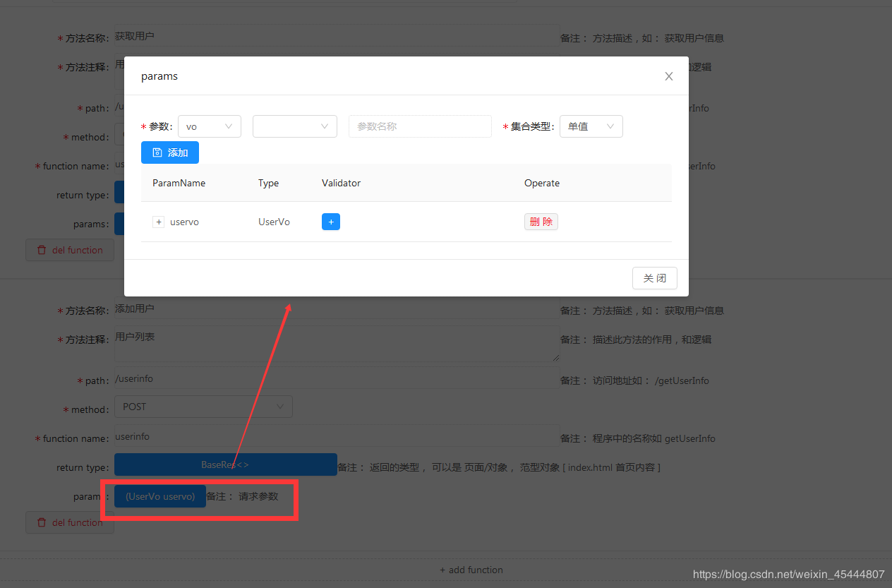892x588 pixels.
Task: Open the 集合类型 单值 dropdown
Action: pyautogui.click(x=591, y=126)
